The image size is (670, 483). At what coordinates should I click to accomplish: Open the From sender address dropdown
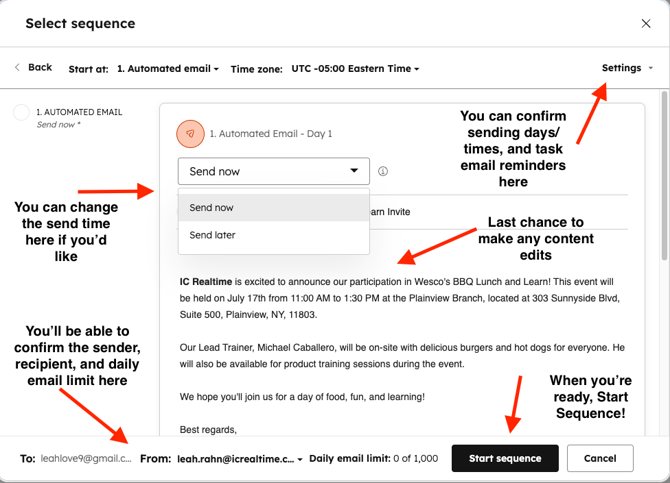(240, 459)
